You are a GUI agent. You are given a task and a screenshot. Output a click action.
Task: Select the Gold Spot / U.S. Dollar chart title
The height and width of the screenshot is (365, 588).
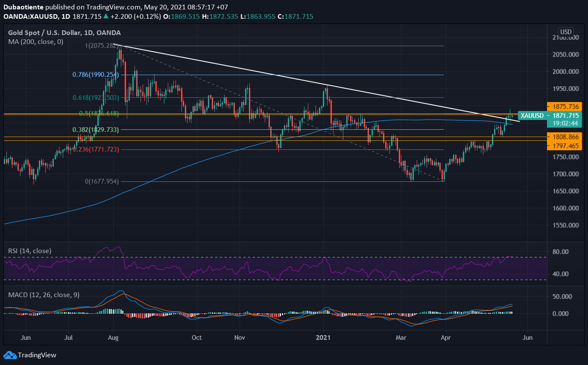point(64,33)
